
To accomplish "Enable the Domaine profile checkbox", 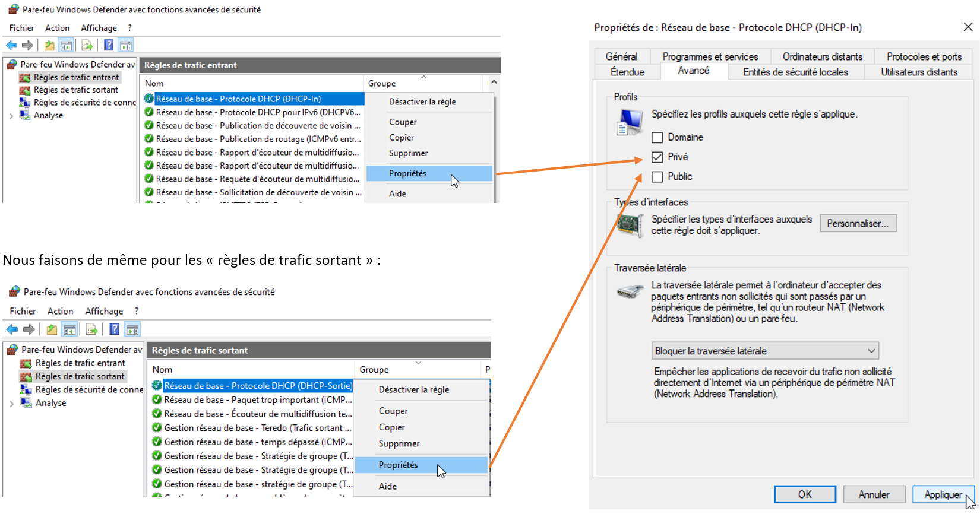I will tap(657, 138).
